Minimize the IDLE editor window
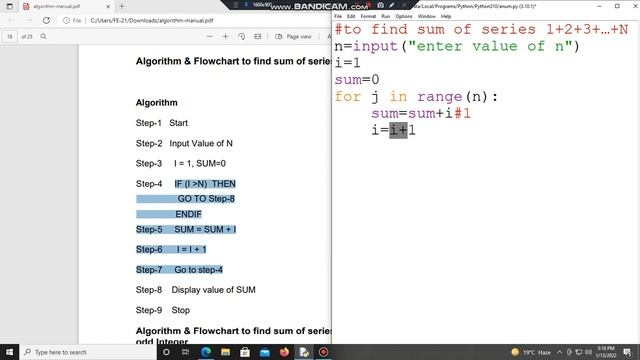 599,6
